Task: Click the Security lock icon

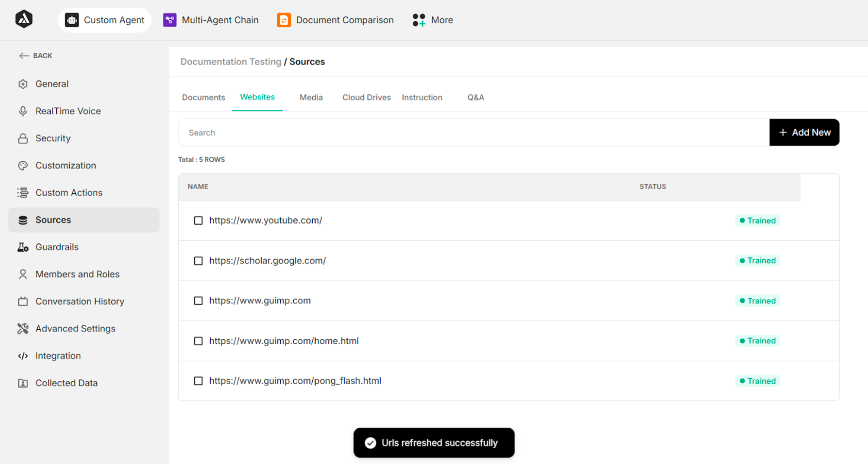Action: coord(23,138)
